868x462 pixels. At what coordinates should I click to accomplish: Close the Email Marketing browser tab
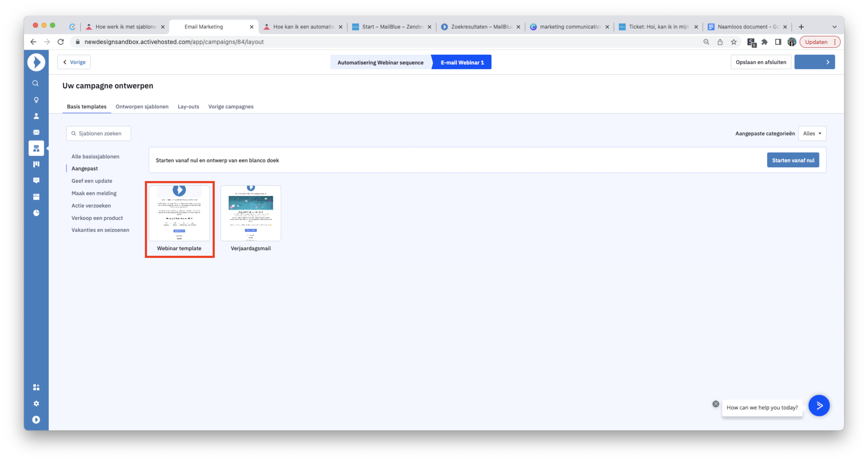(x=251, y=27)
